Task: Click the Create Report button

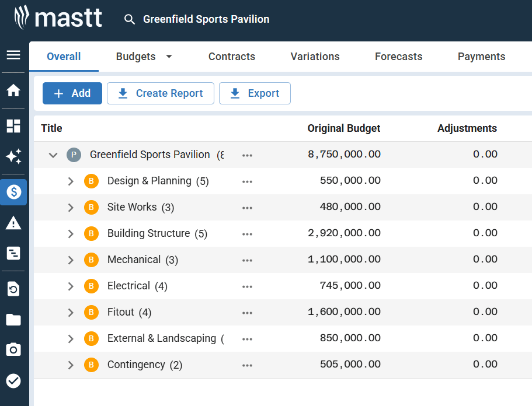Action: pyautogui.click(x=161, y=93)
